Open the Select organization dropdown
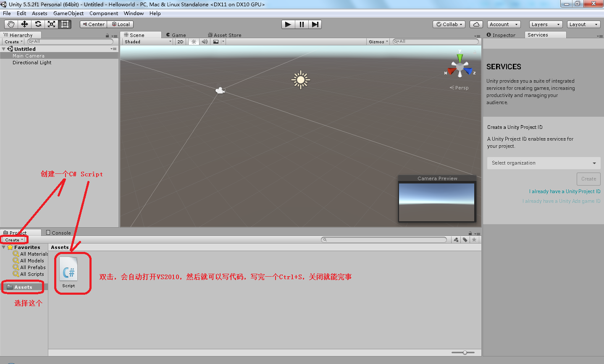 click(544, 163)
